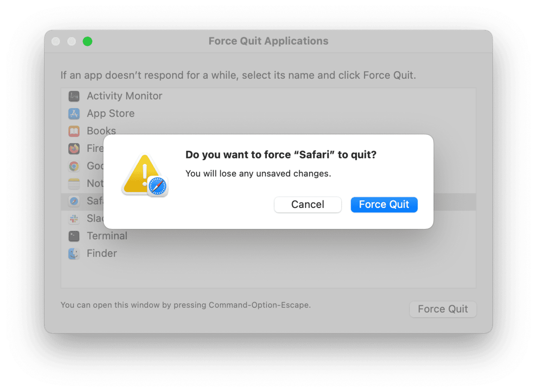Click the green zoom window button
The height and width of the screenshot is (392, 537).
[87, 41]
